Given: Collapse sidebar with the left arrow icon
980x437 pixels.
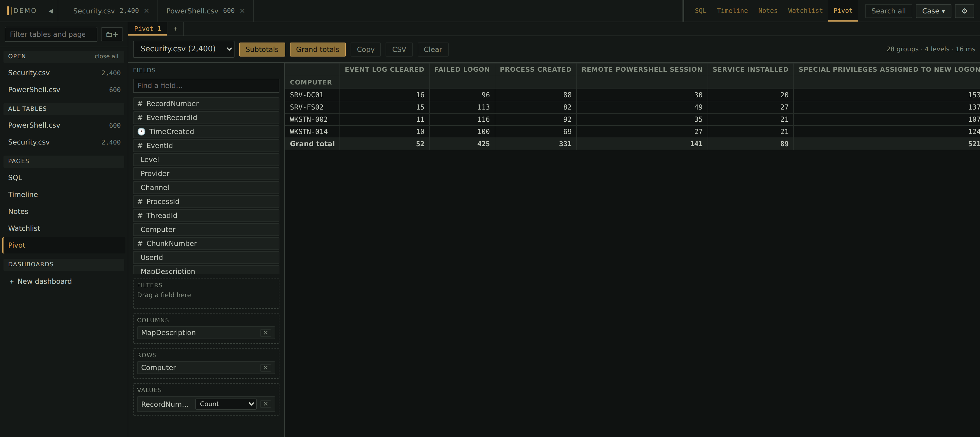Looking at the screenshot, I should coord(50,11).
